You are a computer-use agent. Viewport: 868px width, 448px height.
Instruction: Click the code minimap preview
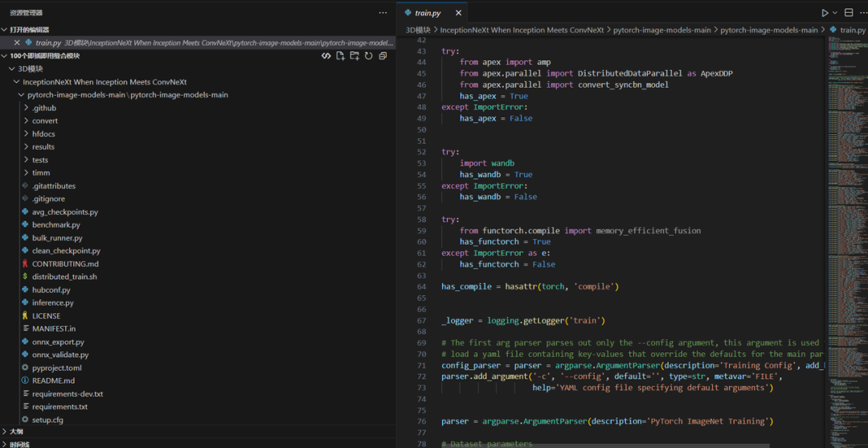tap(845, 161)
